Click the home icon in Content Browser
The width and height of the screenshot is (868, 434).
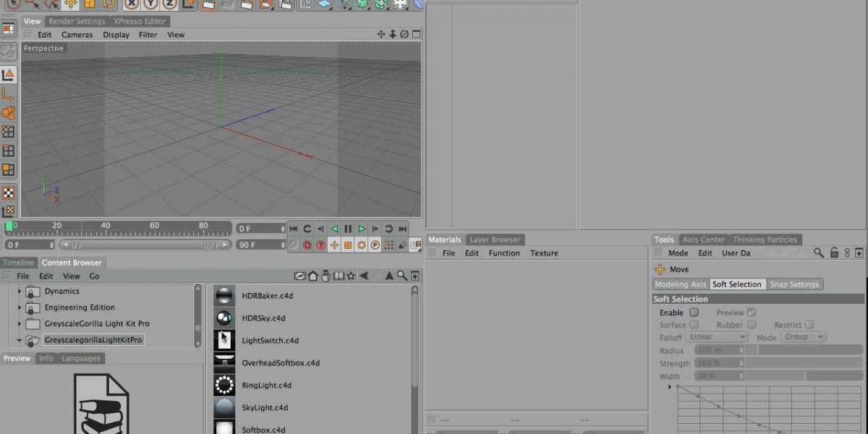(312, 276)
